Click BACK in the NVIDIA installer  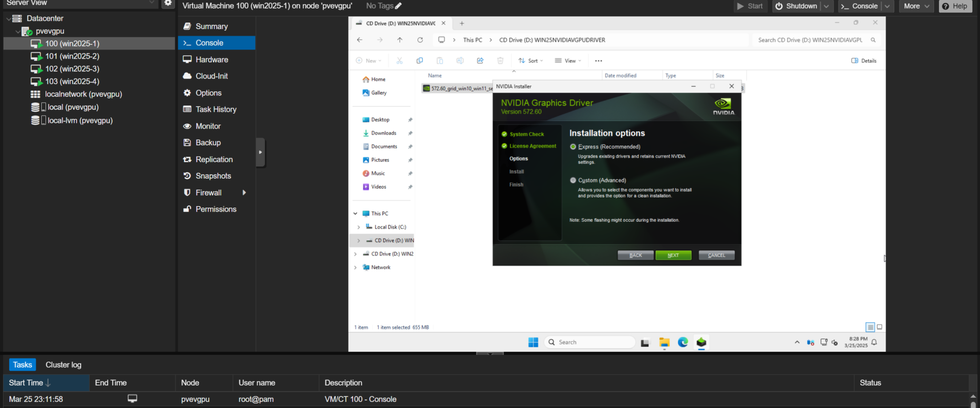[x=635, y=255]
